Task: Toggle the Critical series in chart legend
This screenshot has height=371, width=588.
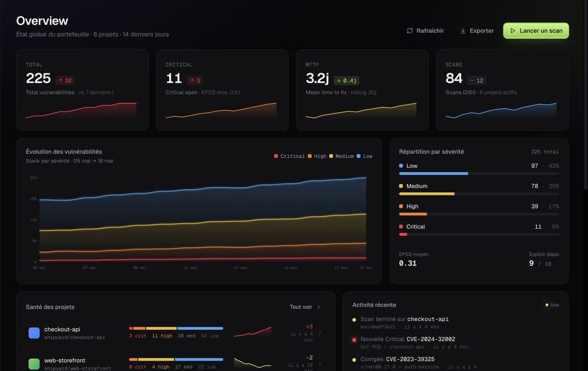Action: [x=289, y=156]
